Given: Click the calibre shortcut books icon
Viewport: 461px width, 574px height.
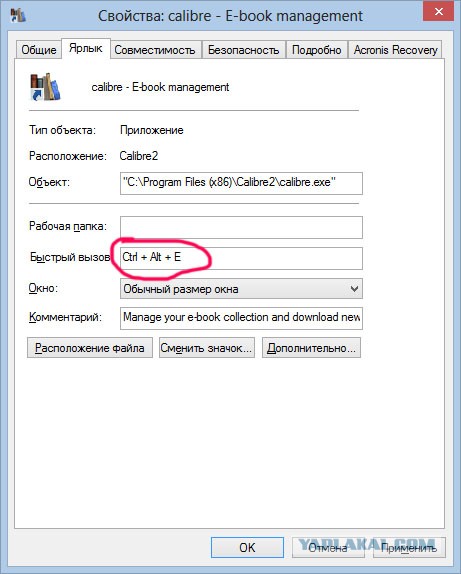Looking at the screenshot, I should [x=45, y=87].
